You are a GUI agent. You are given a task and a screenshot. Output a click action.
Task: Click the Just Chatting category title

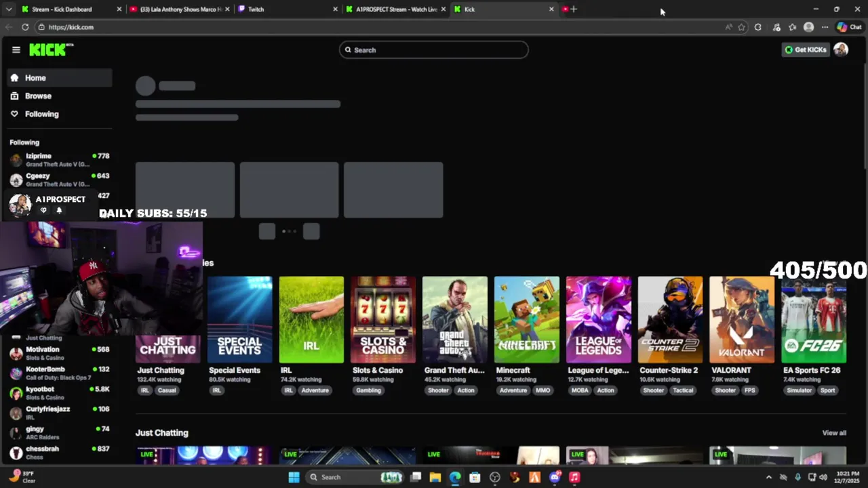click(x=161, y=370)
